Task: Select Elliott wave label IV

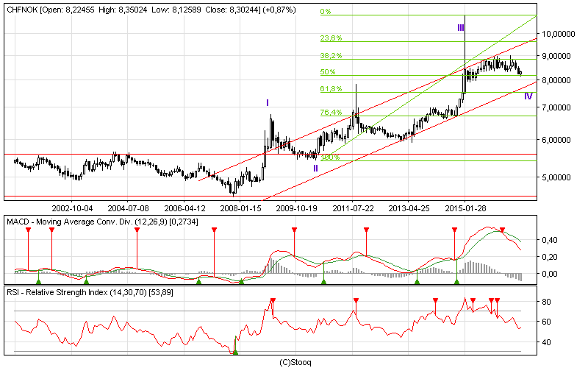Action: pos(528,96)
